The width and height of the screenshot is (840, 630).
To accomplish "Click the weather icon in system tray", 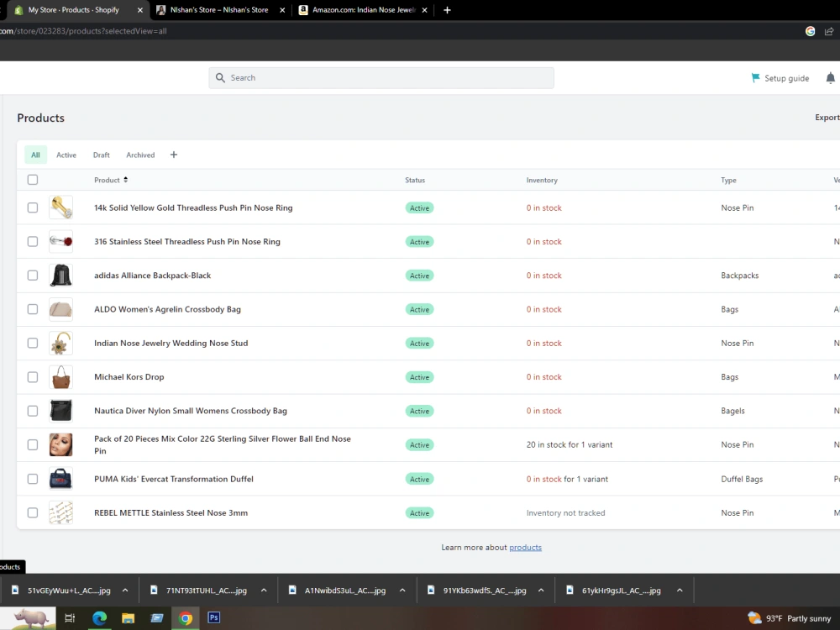I will click(754, 618).
